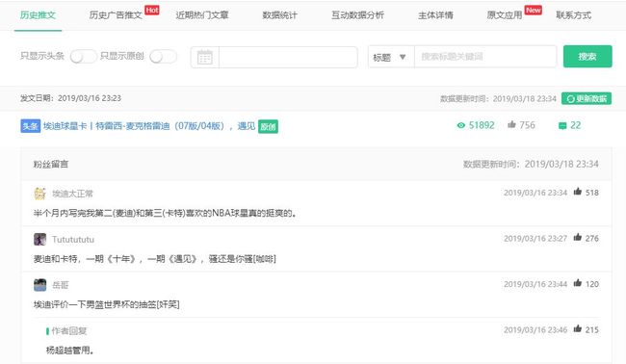Viewport: 626px width, 364px height.
Task: Click the thumbs-up icon beside 756
Action: [511, 125]
